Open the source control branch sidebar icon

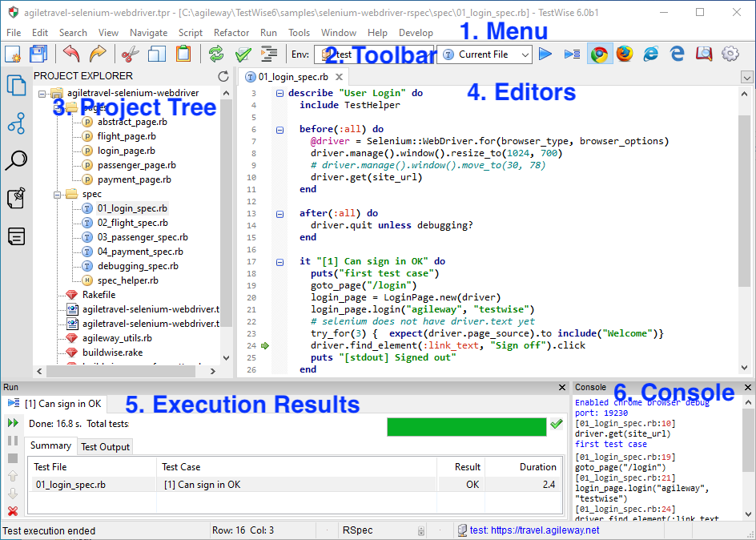coord(16,123)
